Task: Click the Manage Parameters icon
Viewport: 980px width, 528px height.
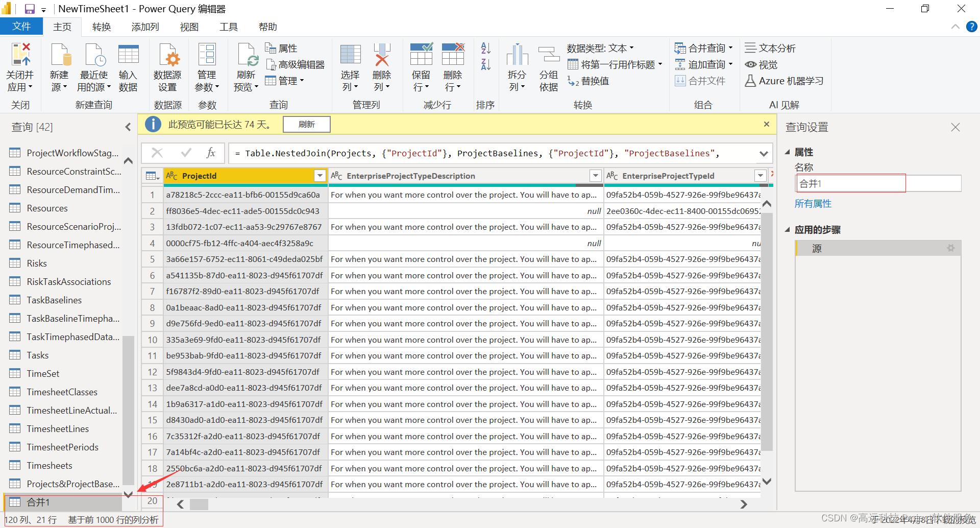Action: (x=207, y=55)
